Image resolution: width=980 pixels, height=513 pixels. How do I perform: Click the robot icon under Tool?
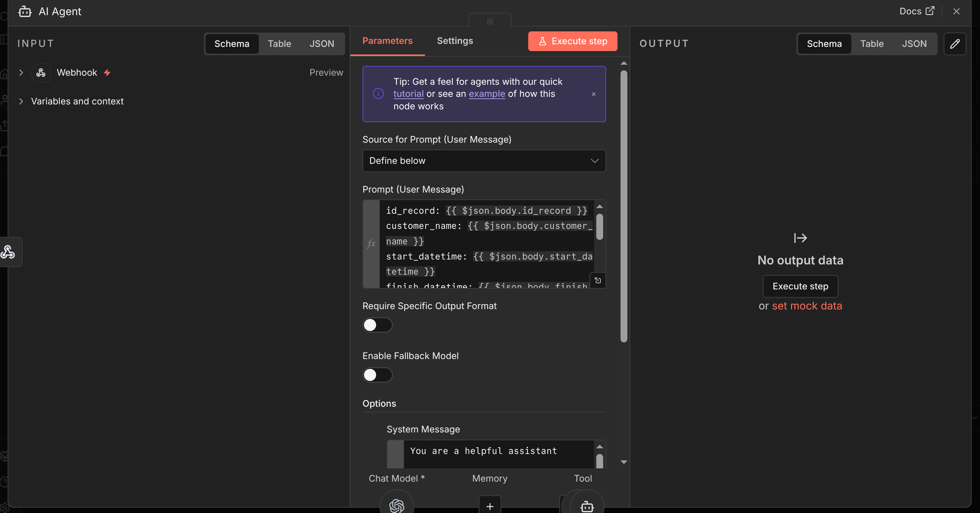pyautogui.click(x=586, y=506)
